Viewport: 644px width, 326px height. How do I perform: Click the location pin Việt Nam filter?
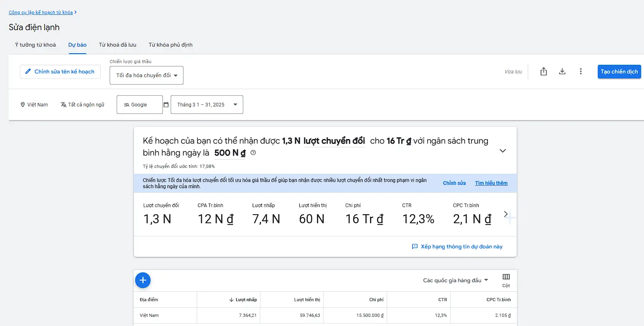pyautogui.click(x=34, y=105)
